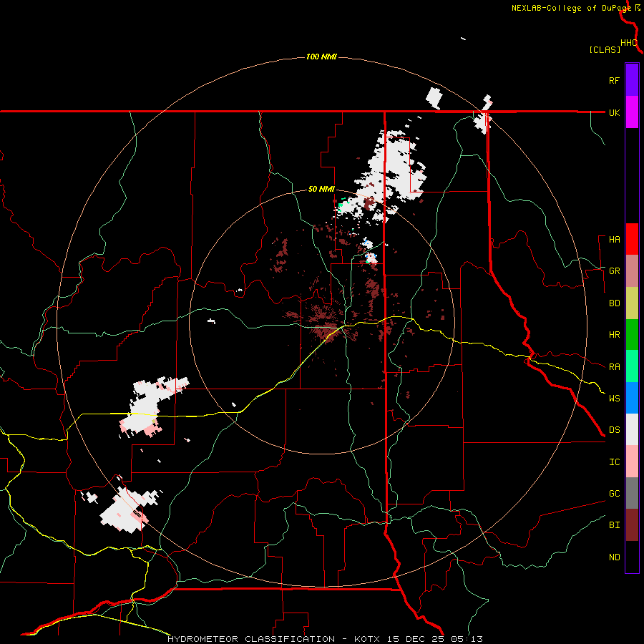
Task: Select the GR graupel color swatch
Action: click(632, 271)
